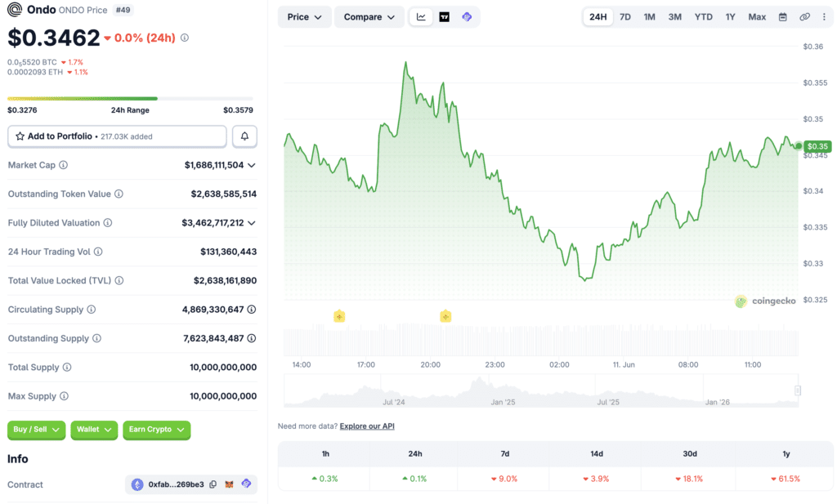Open the Price dropdown
Screen dimensions: 837x504
click(x=304, y=17)
